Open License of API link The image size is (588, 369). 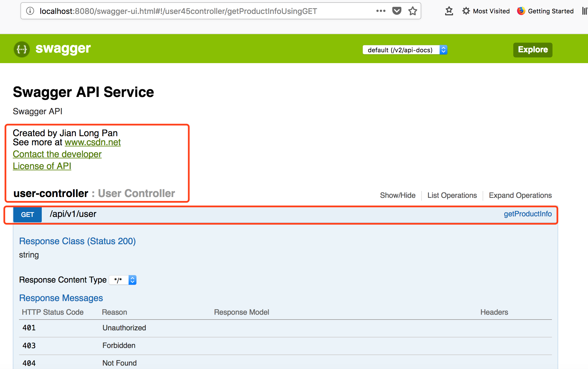[42, 166]
